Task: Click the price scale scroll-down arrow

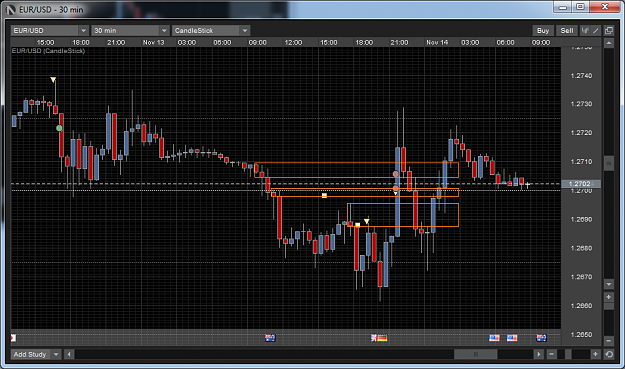Action: [x=609, y=284]
